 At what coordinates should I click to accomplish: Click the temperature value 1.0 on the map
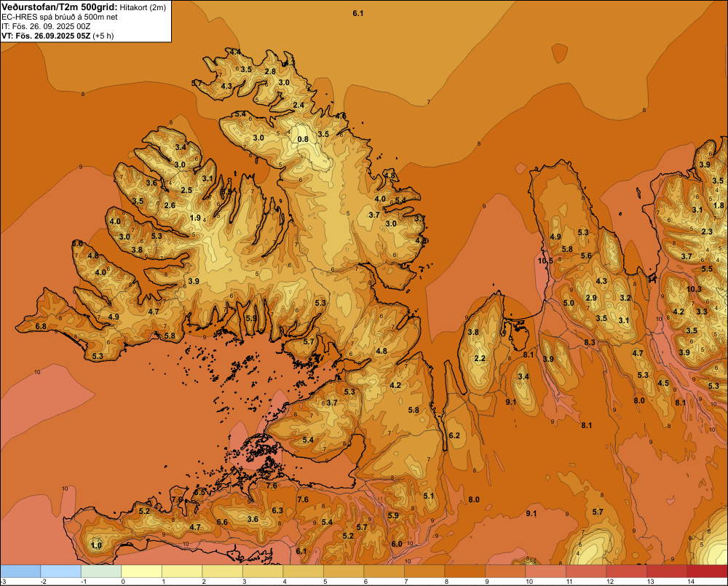pyautogui.click(x=97, y=545)
